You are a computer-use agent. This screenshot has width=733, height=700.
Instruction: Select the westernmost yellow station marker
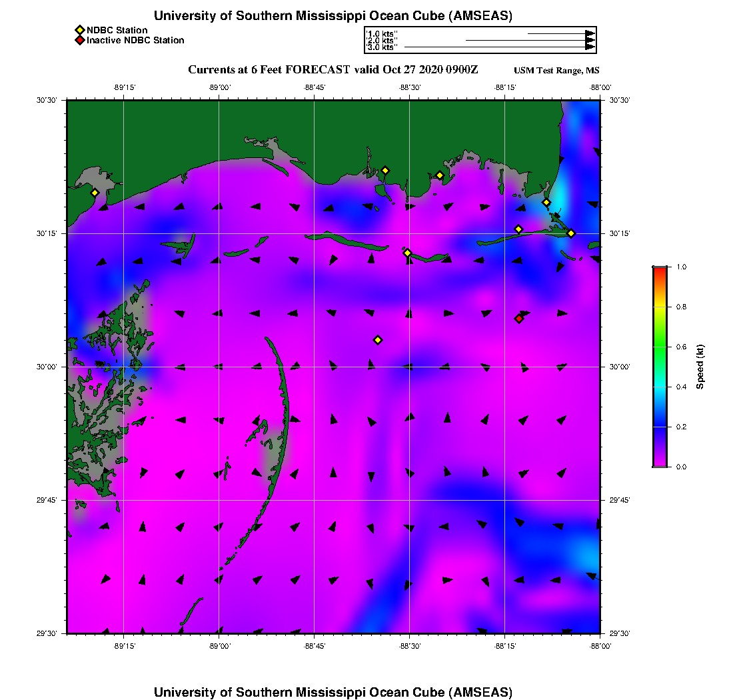(x=95, y=193)
